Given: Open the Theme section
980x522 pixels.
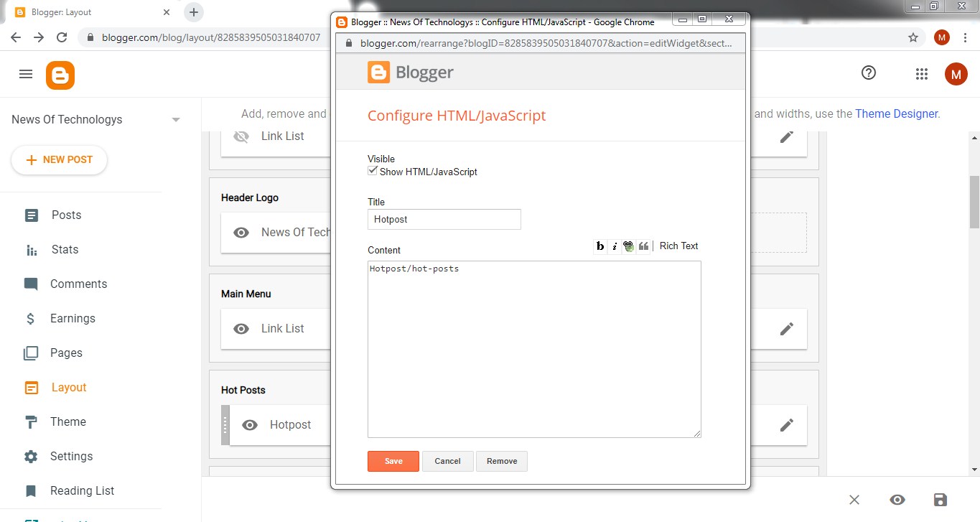Looking at the screenshot, I should pos(68,422).
